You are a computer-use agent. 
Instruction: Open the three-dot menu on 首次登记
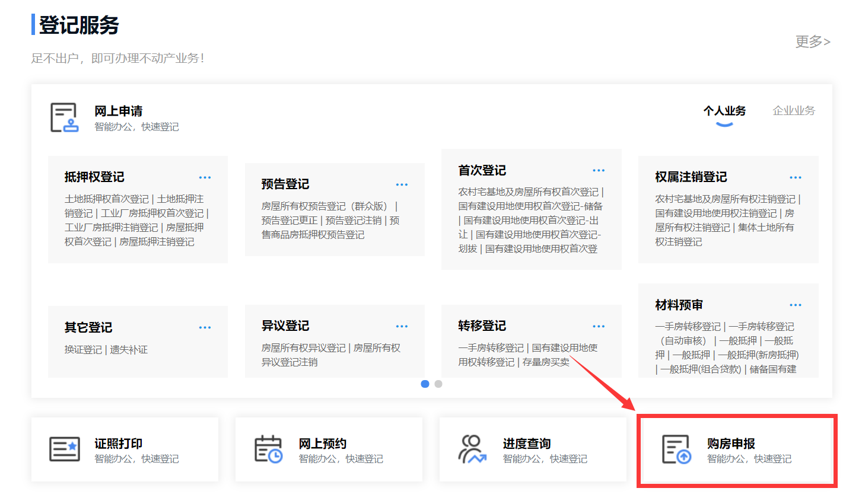click(599, 171)
